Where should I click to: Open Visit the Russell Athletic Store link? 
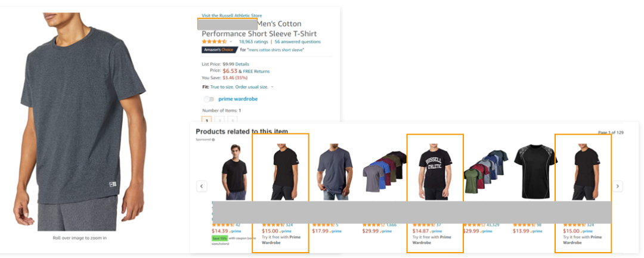point(231,15)
